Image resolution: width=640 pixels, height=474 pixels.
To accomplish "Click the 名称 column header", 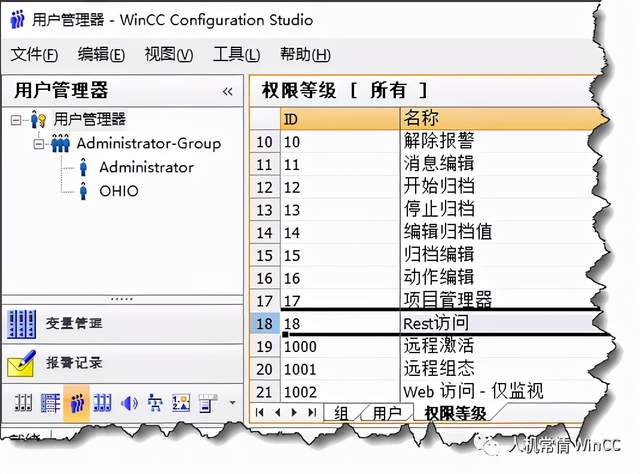I will tap(501, 119).
